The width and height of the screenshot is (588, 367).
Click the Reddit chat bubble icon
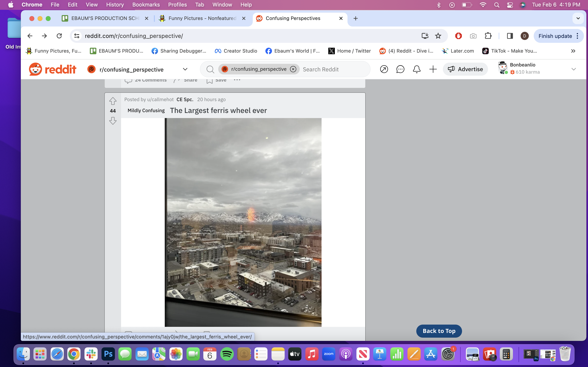coord(400,69)
